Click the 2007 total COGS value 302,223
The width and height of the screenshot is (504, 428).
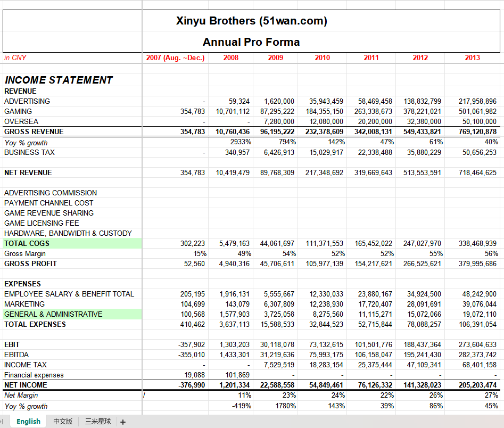(x=192, y=243)
